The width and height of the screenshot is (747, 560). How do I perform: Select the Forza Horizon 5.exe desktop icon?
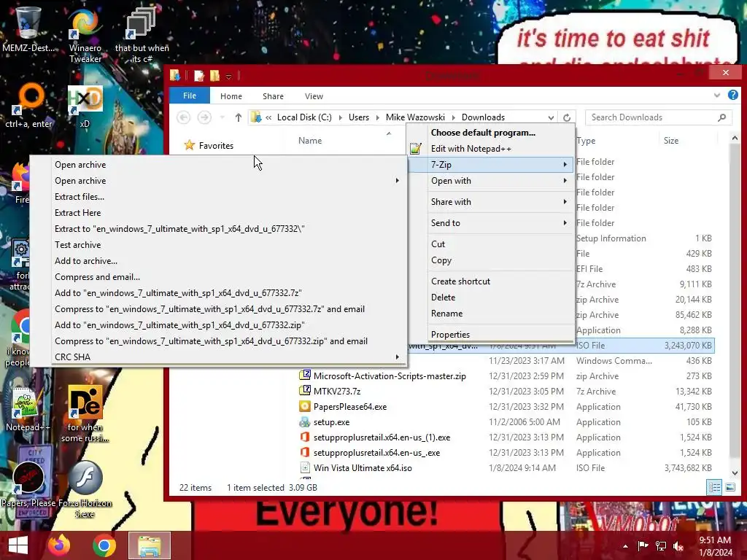(x=85, y=489)
